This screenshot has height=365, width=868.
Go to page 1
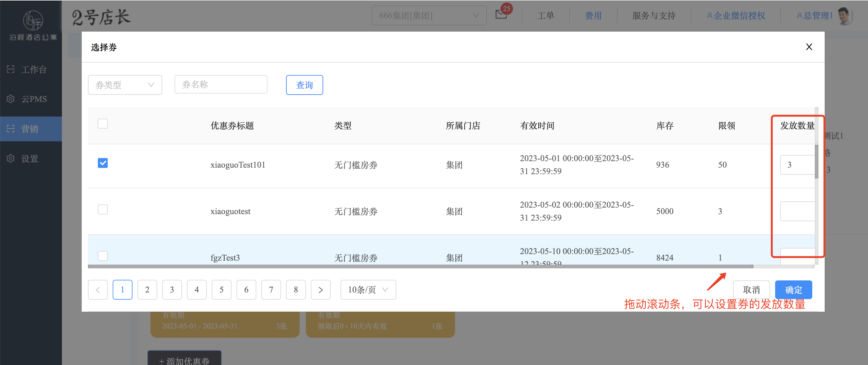pos(122,290)
